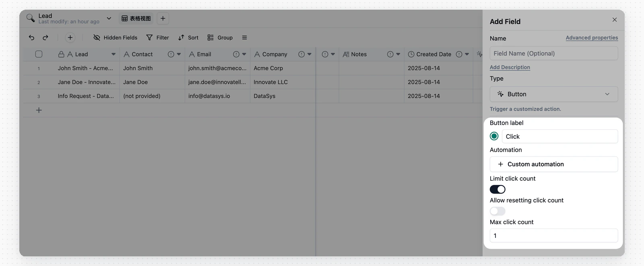The height and width of the screenshot is (266, 644).
Task: Open Contact column header dropdown arrow
Action: point(179,54)
